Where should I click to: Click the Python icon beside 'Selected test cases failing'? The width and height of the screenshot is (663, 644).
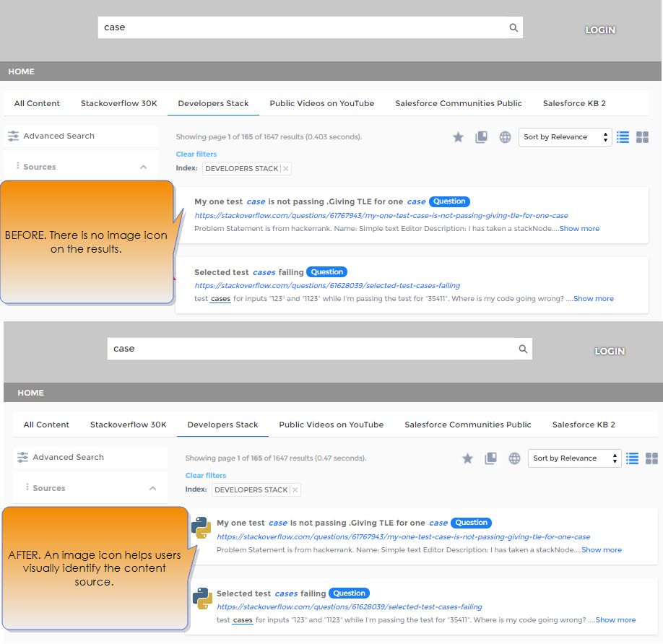(x=201, y=599)
